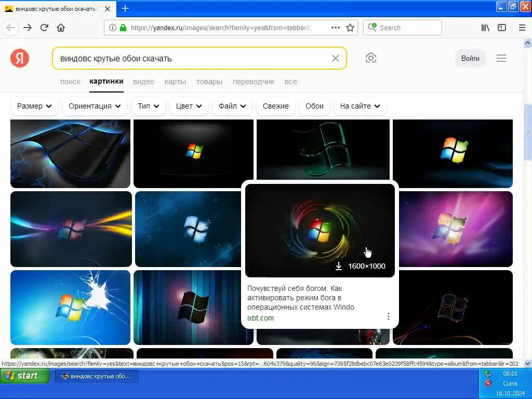
Task: Open a new browser tab
Action: (125, 8)
